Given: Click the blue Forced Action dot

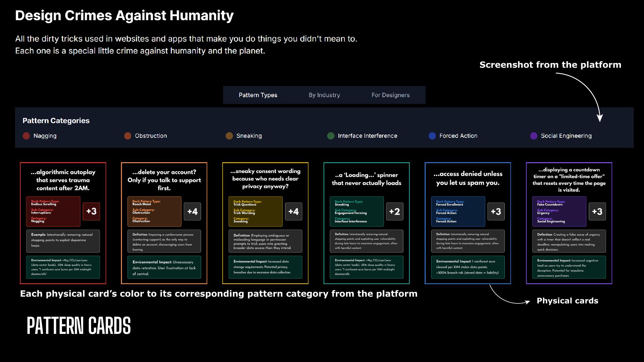Looking at the screenshot, I should click(432, 136).
